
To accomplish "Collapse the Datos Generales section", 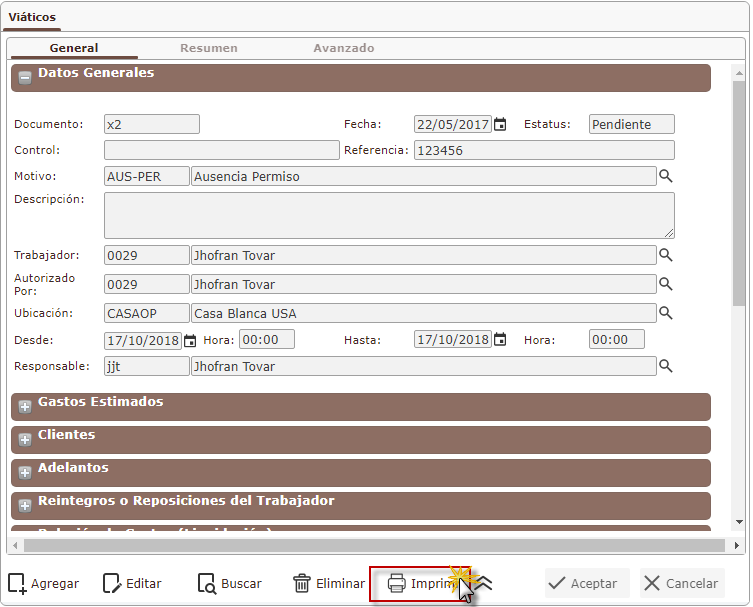I will [25, 76].
